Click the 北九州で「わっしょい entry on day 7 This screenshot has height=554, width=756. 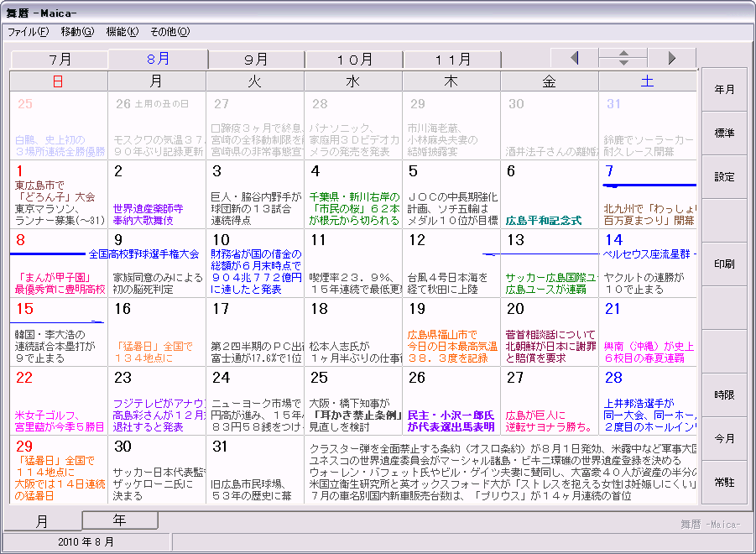[649, 215]
